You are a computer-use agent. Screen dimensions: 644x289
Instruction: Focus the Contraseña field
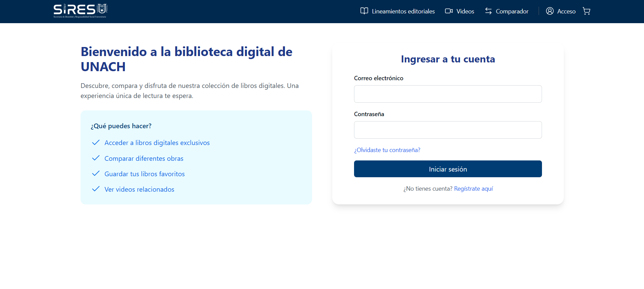(448, 130)
